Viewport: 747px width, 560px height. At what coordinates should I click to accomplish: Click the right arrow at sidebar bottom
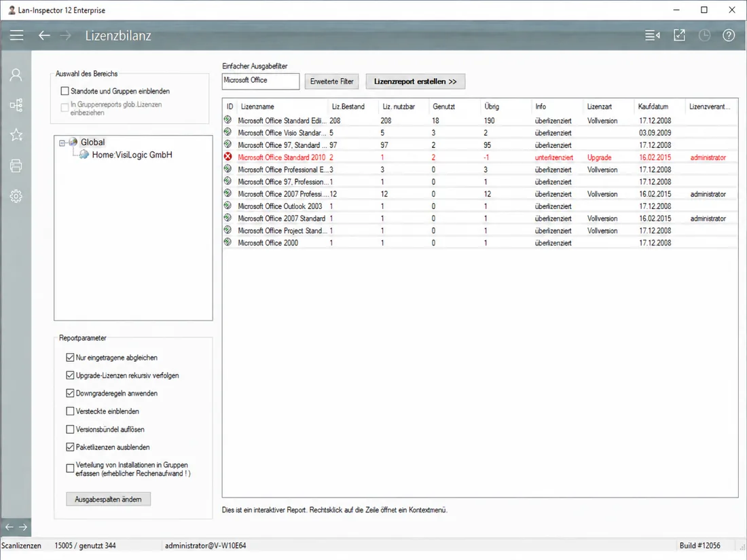click(x=23, y=527)
